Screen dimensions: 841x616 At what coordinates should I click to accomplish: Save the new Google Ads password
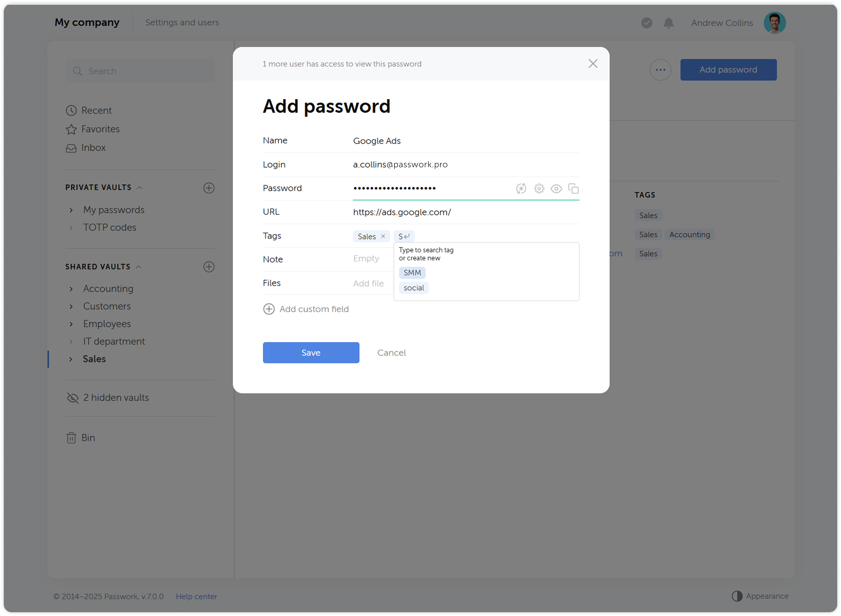click(x=311, y=352)
